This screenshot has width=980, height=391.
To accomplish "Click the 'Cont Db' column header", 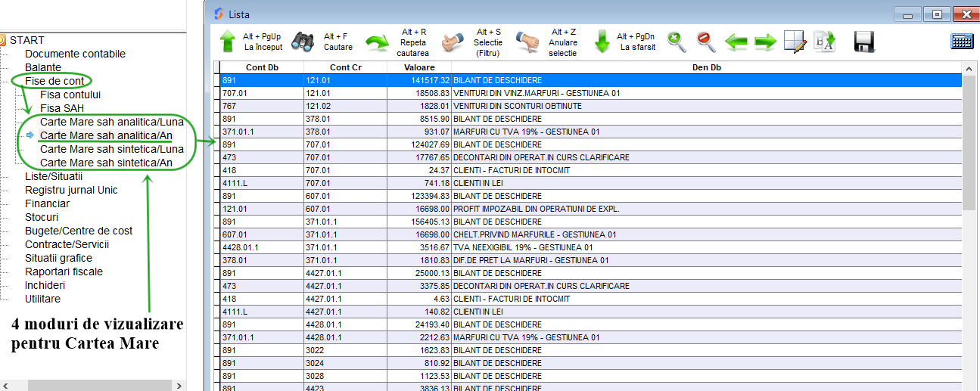I will tap(262, 67).
